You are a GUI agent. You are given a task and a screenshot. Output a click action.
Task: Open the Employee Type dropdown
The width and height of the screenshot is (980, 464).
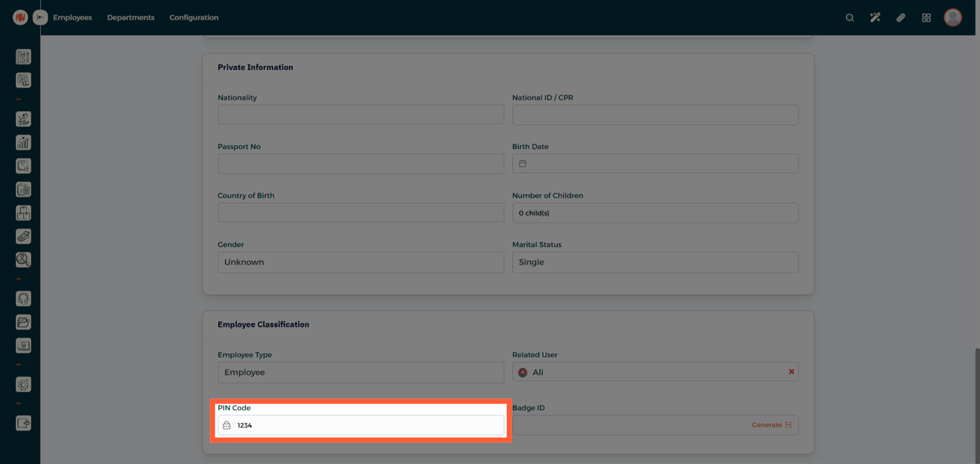361,373
